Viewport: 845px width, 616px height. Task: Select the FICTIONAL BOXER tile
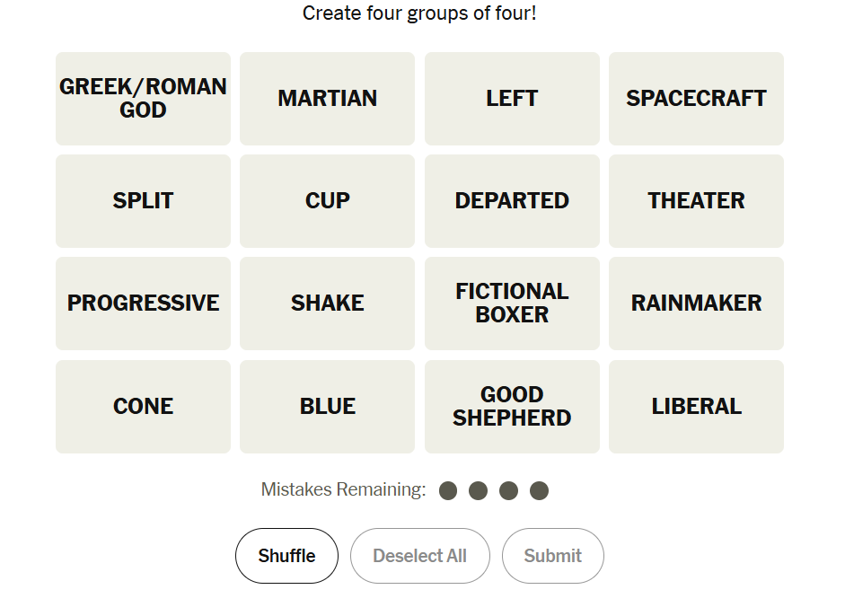pyautogui.click(x=512, y=304)
